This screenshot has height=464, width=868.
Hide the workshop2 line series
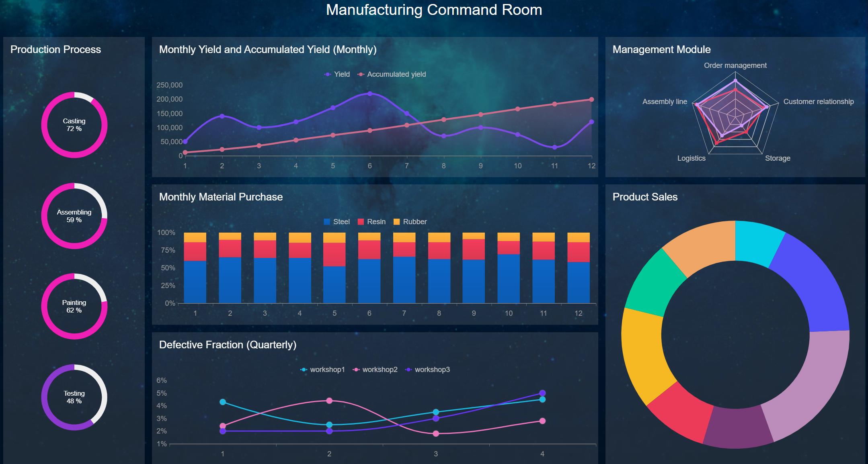tap(375, 370)
